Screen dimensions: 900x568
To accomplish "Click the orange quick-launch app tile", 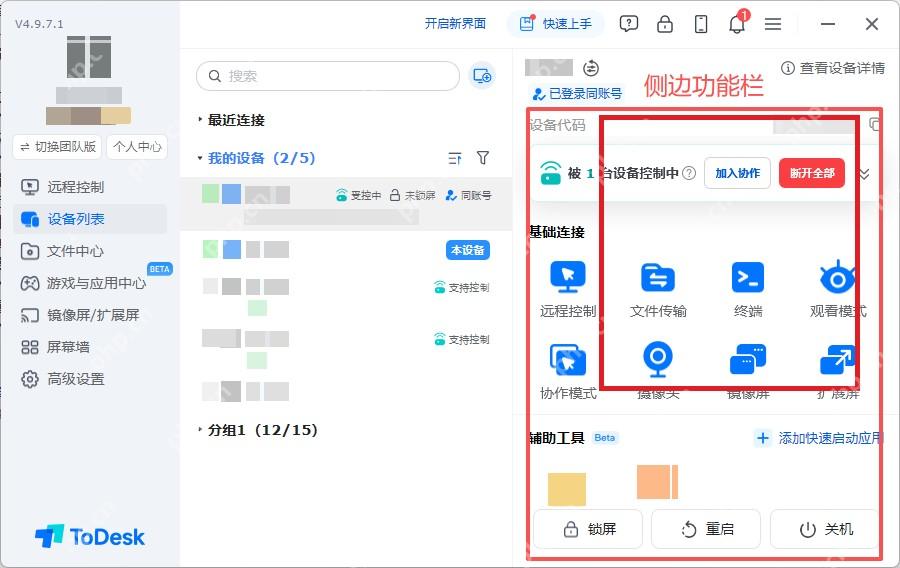I will point(658,482).
